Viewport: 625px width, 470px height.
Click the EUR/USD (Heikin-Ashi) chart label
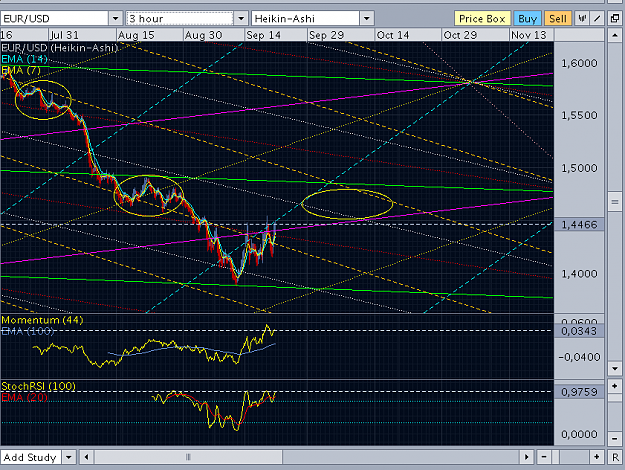(59, 48)
